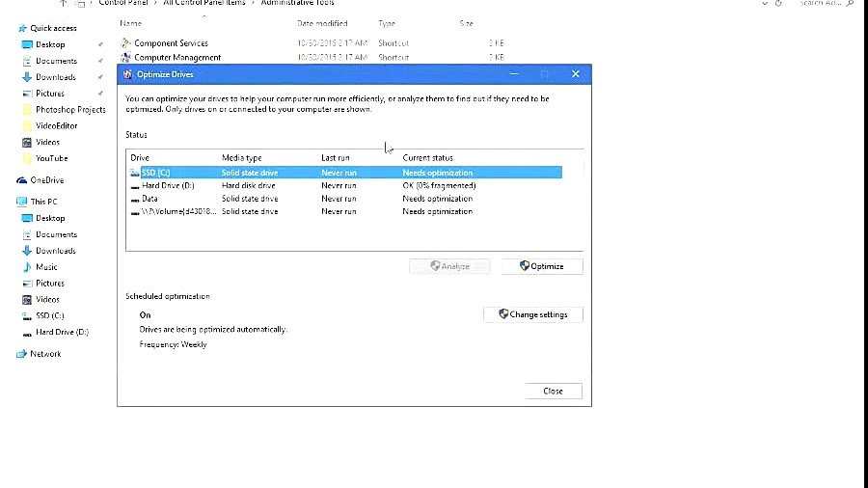The height and width of the screenshot is (488, 868).
Task: Click the '2 KB' size of Computer Management
Action: (497, 57)
